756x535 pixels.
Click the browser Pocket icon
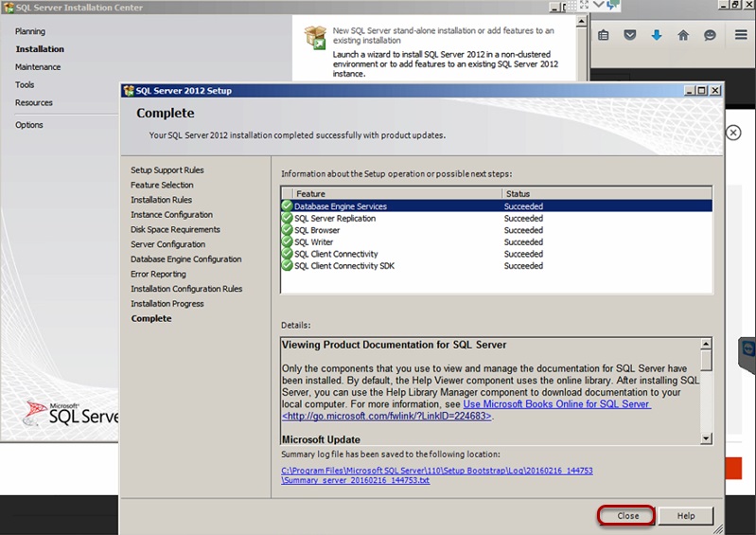point(629,35)
